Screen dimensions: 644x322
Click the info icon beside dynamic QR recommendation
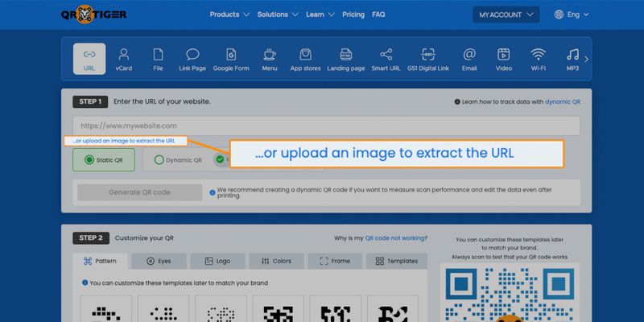(213, 192)
